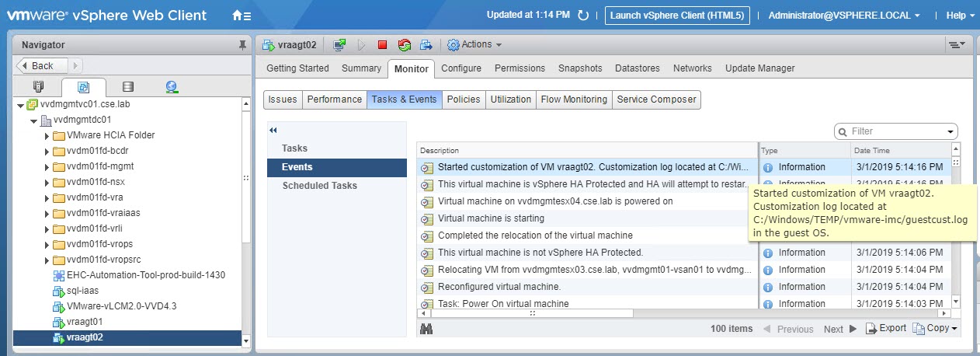Image resolution: width=980 pixels, height=356 pixels.
Task: Select the Performance sub-tab
Action: 334,99
